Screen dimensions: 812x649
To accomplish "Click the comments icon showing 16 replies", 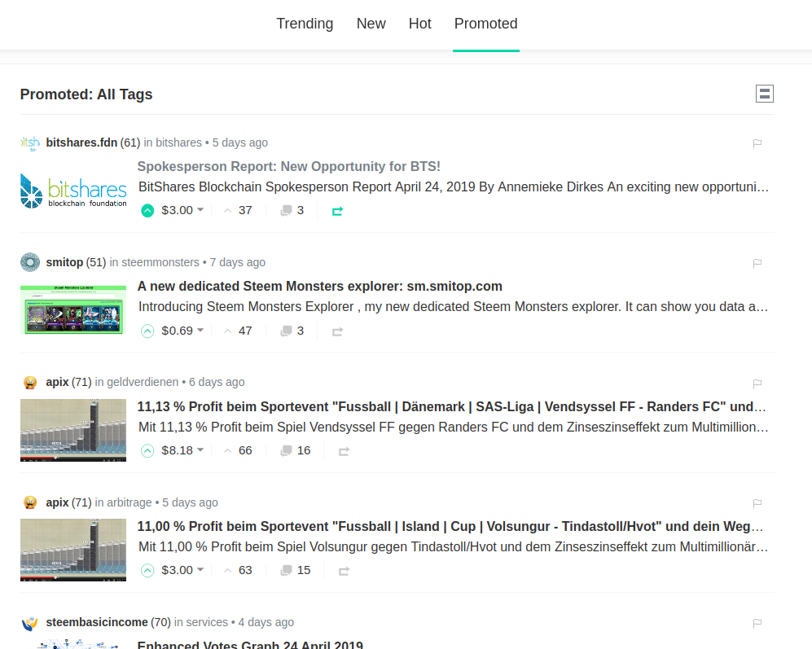I will (287, 450).
